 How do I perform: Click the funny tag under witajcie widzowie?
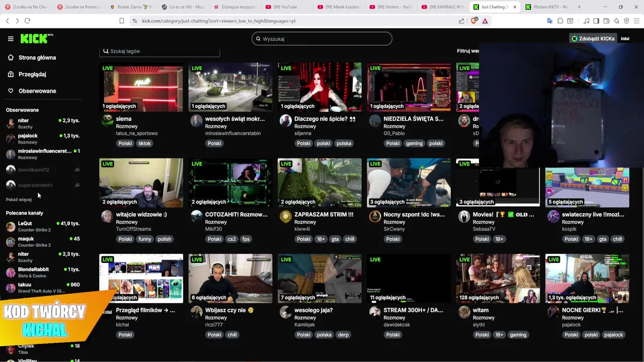tap(145, 239)
